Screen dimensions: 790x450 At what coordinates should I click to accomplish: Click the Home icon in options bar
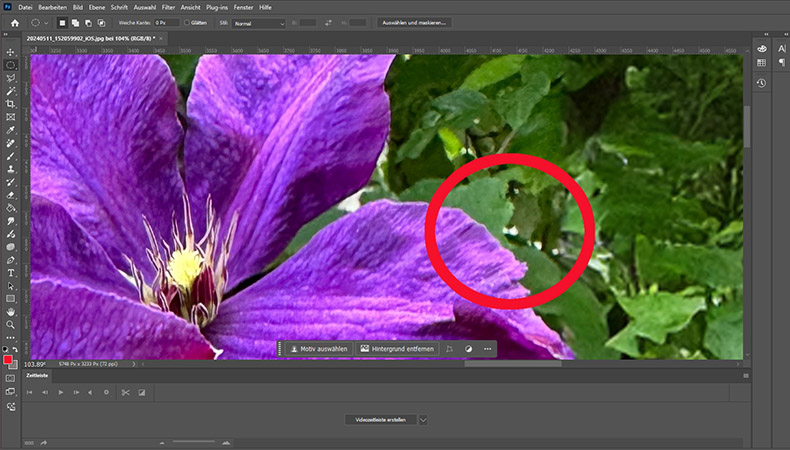point(14,22)
